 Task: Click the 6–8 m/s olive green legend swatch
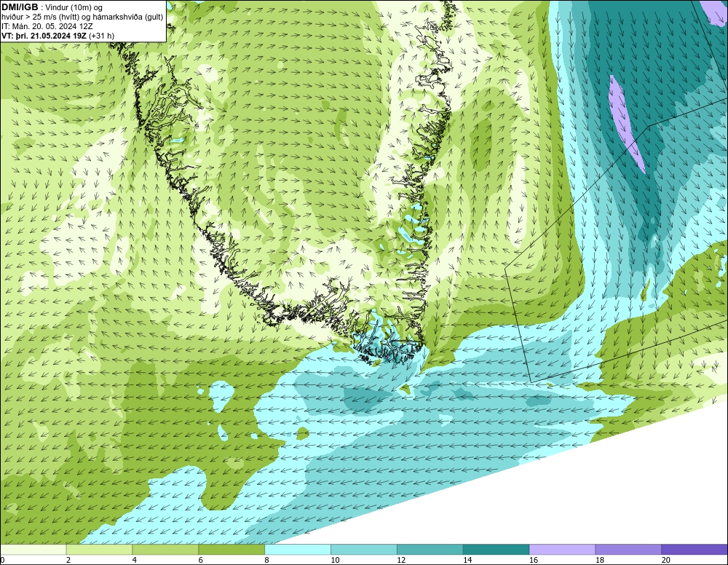coord(232,550)
